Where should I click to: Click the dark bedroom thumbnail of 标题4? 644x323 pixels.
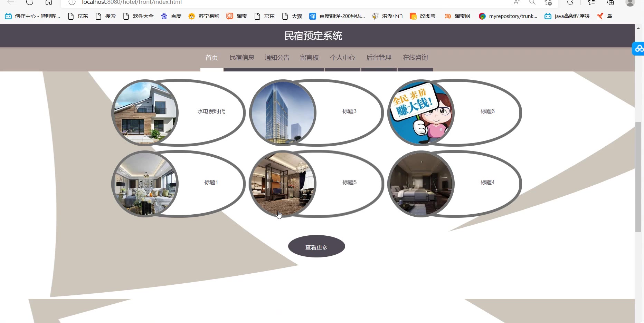421,184
